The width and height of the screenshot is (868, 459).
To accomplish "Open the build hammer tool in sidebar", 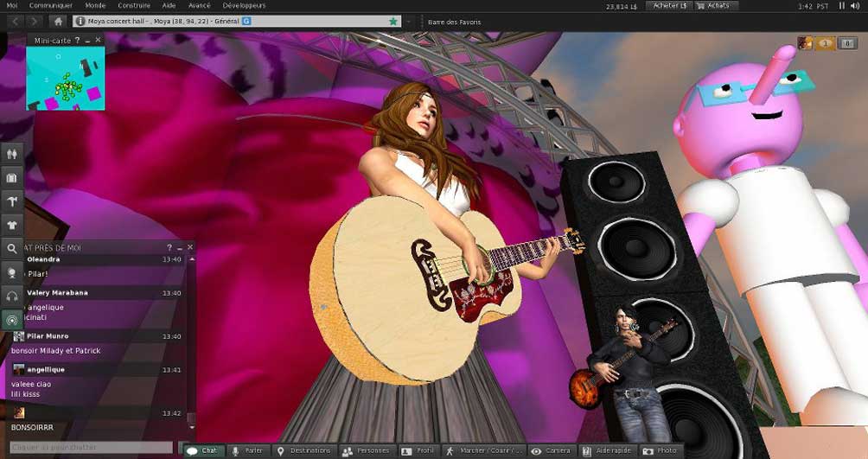I will [12, 201].
